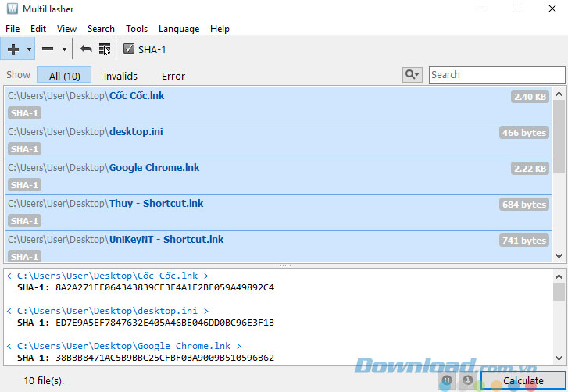Image resolution: width=568 pixels, height=392 pixels.
Task: Click the 741 bytes size badge
Action: coord(523,240)
